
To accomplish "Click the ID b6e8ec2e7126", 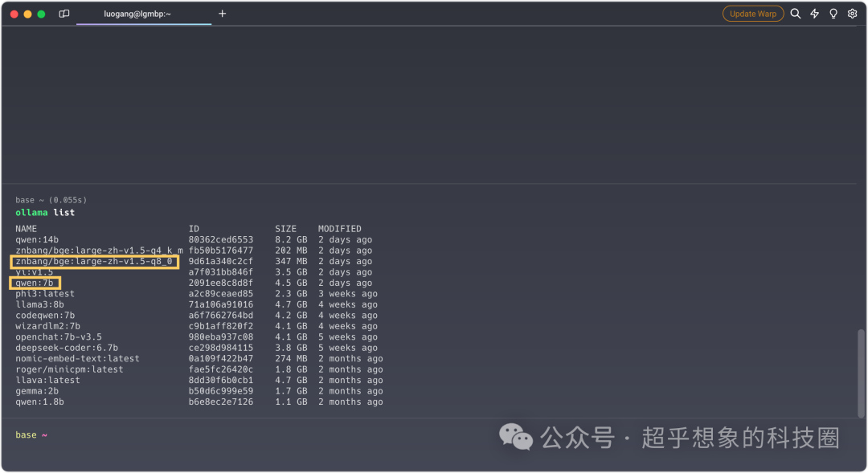I will [221, 402].
